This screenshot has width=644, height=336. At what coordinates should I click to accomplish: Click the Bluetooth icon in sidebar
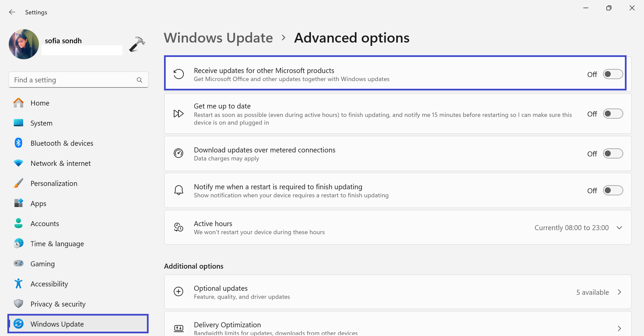tap(18, 143)
